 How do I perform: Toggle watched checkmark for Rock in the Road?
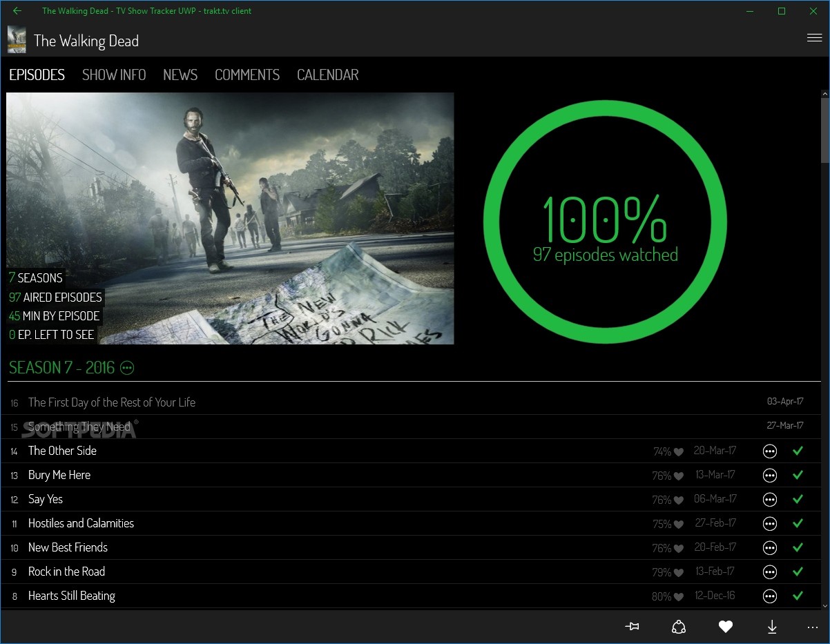[798, 572]
